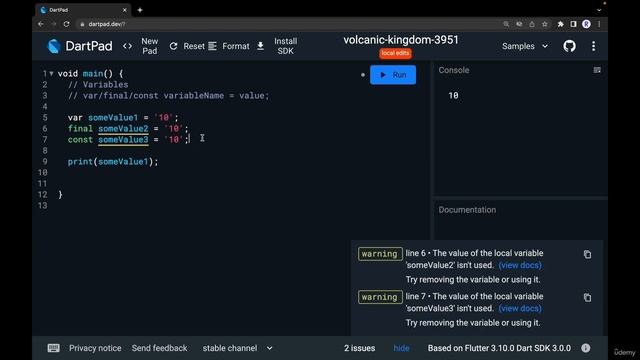The height and width of the screenshot is (360, 640).
Task: Create a New Pad
Action: click(149, 46)
